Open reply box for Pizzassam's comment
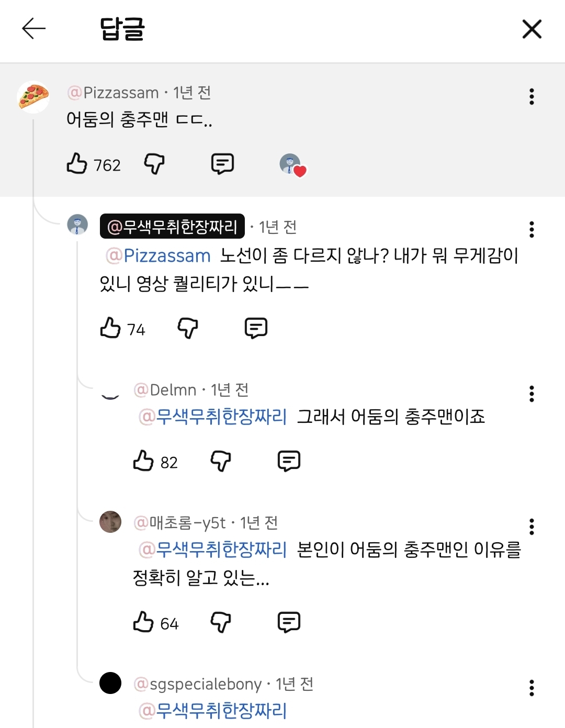 pyautogui.click(x=222, y=164)
